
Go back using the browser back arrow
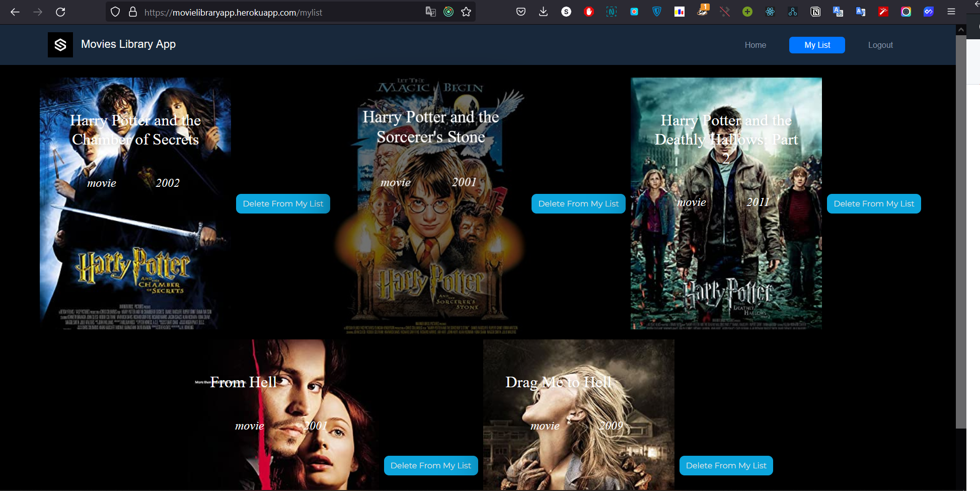pyautogui.click(x=15, y=12)
